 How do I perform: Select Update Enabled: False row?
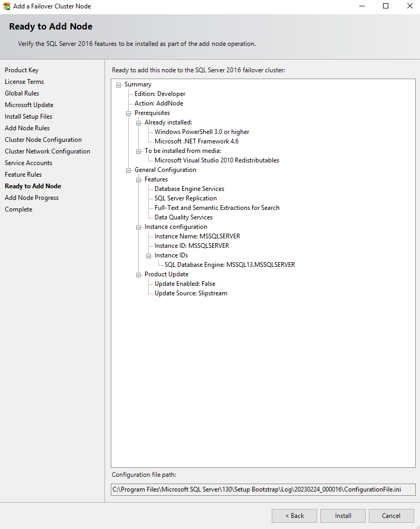pyautogui.click(x=185, y=284)
